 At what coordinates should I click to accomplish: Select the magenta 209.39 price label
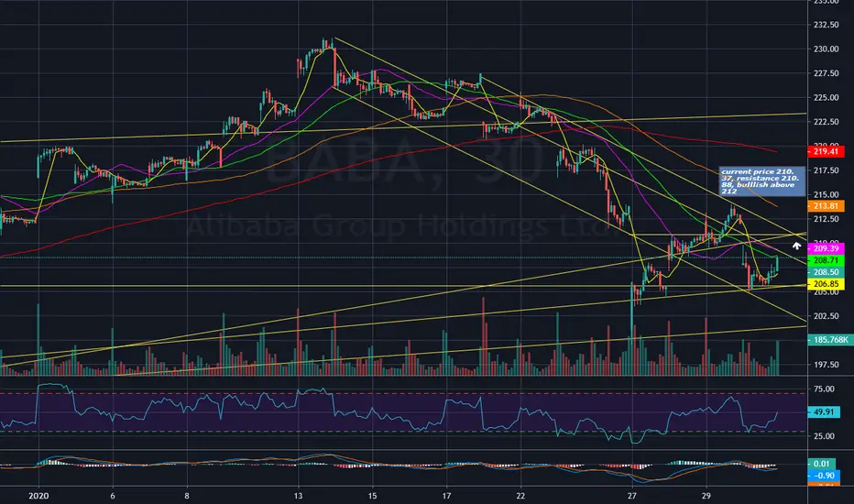826,248
